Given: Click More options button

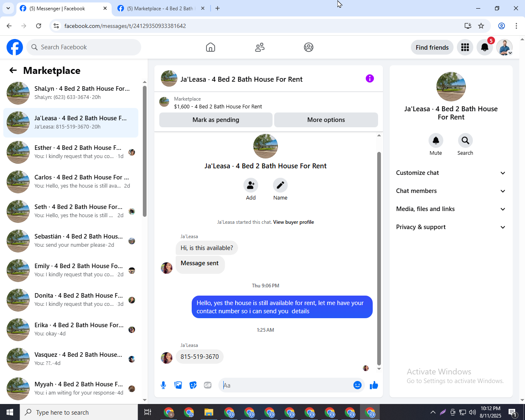Looking at the screenshot, I should (x=326, y=120).
